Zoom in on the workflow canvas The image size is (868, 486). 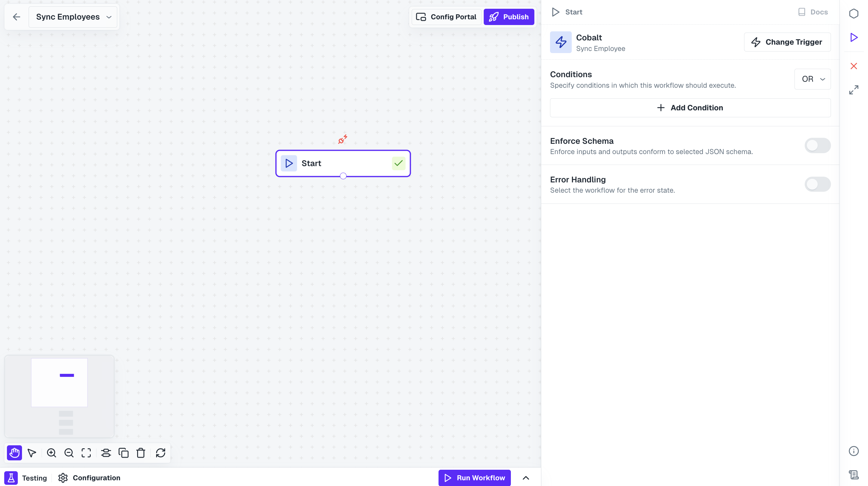(51, 453)
